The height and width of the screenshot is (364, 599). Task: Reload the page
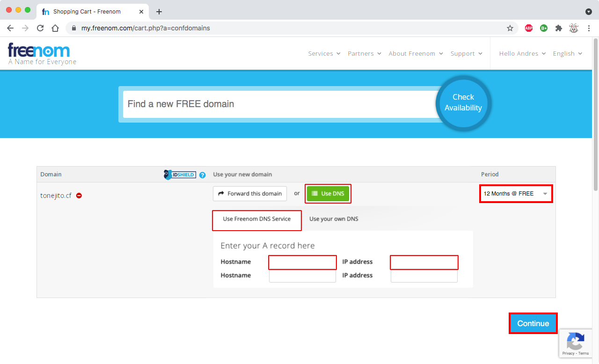click(40, 28)
